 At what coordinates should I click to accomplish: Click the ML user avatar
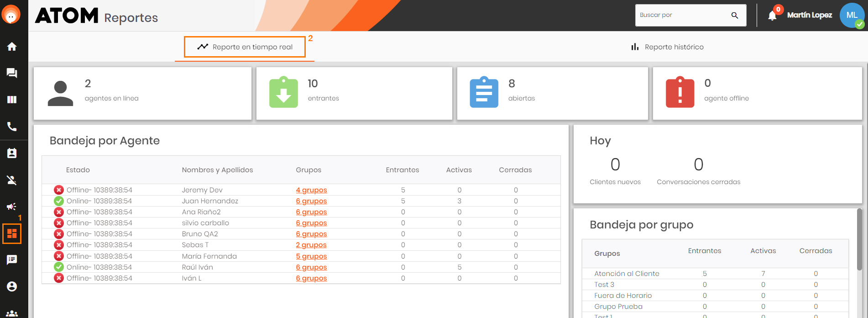(852, 15)
